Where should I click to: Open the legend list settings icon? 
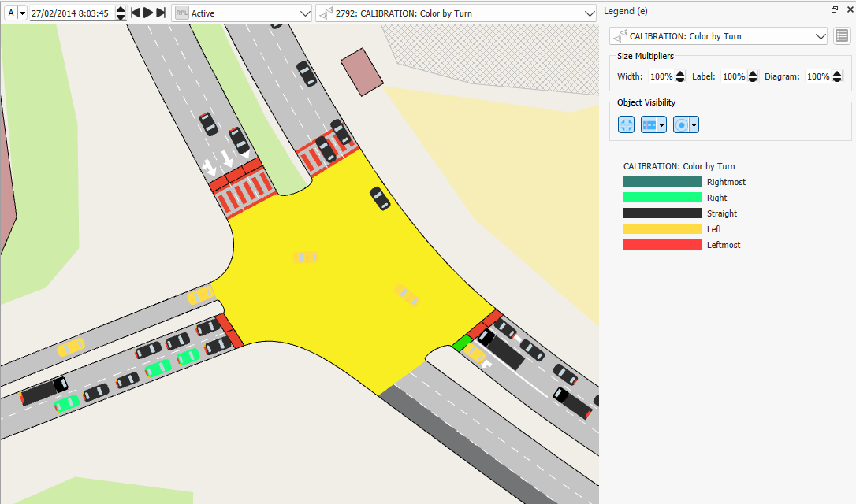pos(842,35)
